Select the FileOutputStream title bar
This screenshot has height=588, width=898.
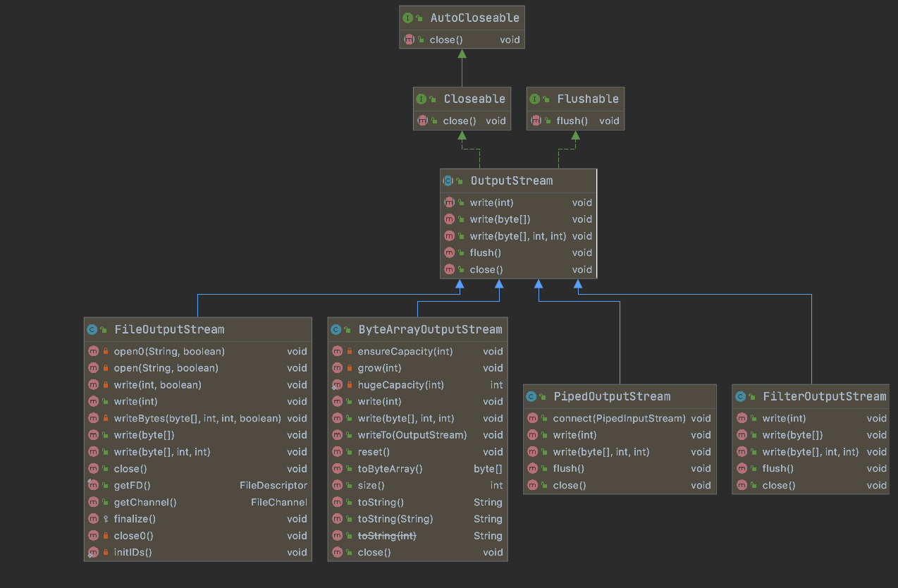point(169,329)
